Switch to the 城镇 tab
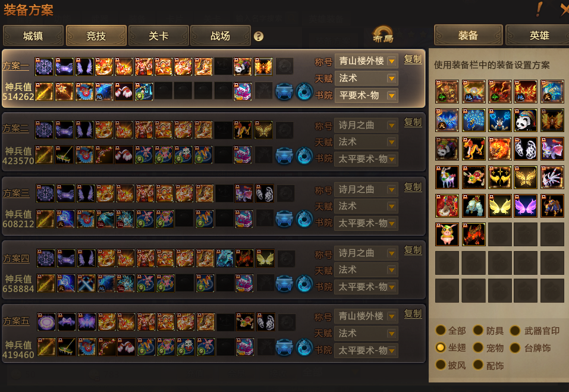Viewport: 569px width, 392px height. pos(33,36)
